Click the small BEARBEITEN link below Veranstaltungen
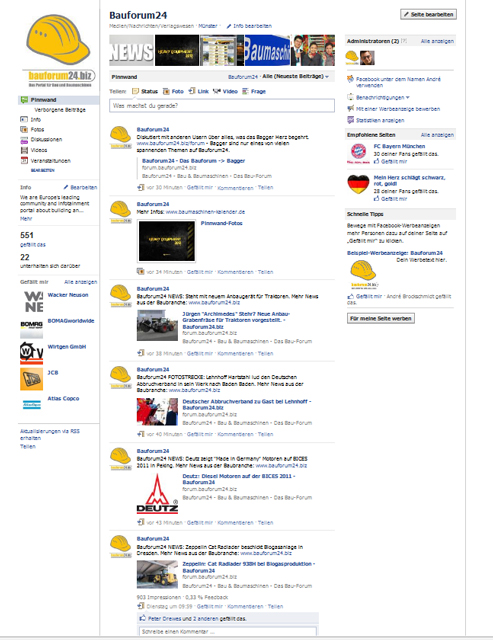493x640 pixels. point(42,170)
